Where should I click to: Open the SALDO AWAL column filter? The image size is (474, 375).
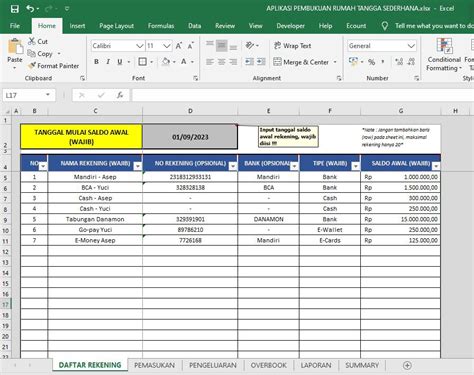[x=436, y=166]
